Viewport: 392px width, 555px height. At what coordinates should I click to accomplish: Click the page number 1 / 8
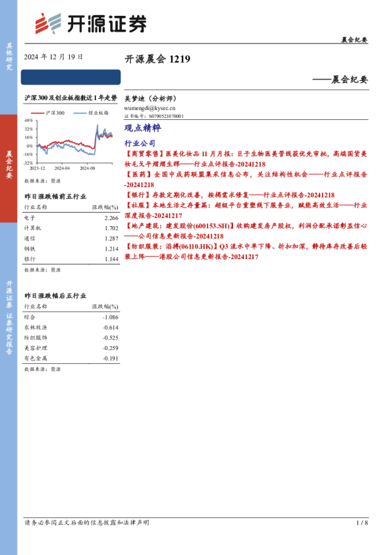[x=362, y=523]
